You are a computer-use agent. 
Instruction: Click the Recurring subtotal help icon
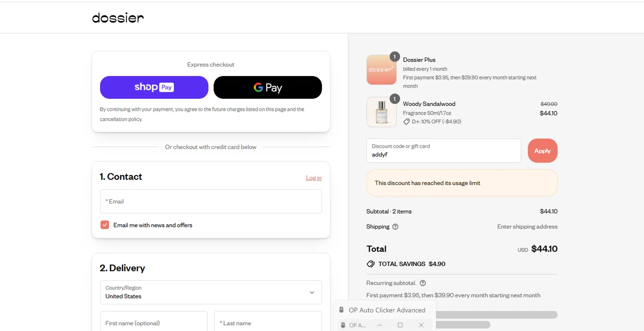tap(422, 283)
